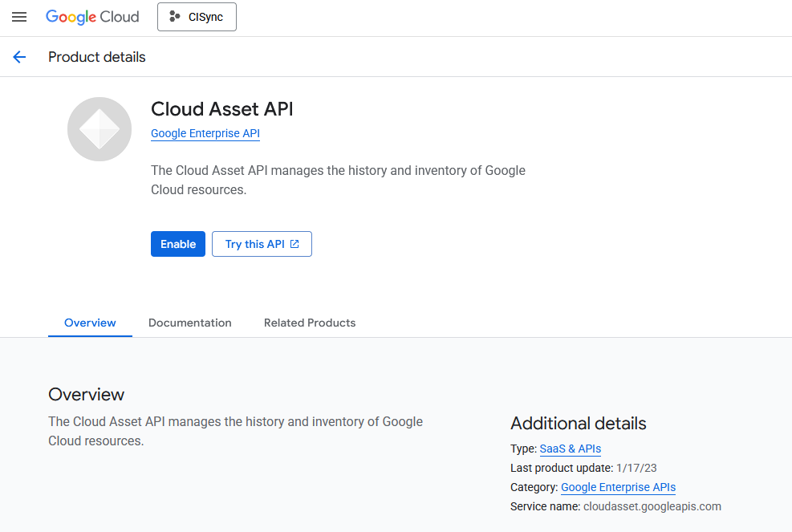Image resolution: width=792 pixels, height=532 pixels.
Task: Click the Cloud Asset API heading
Action: point(222,109)
